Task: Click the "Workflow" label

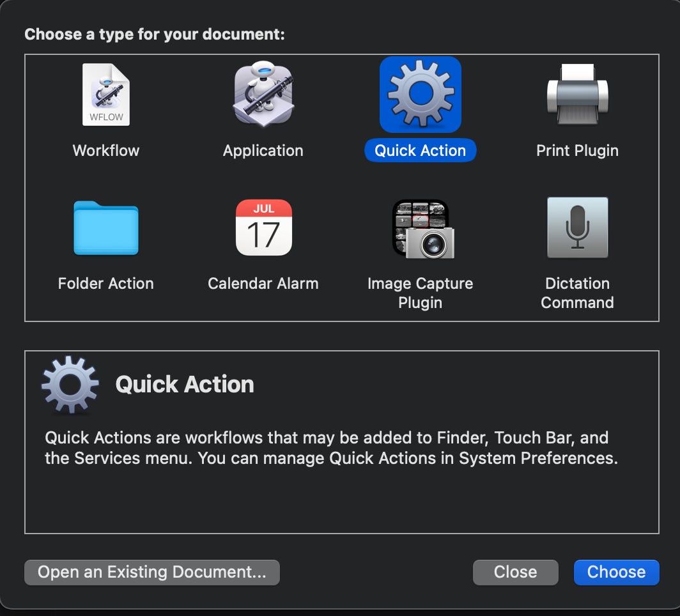Action: 106,150
